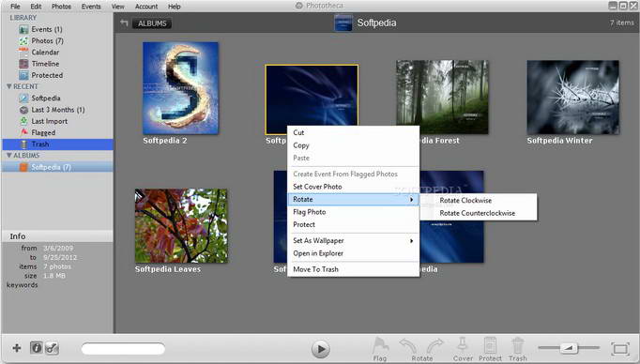Open the Timeline view icon
Viewport: 640px width, 364px height.
[x=23, y=64]
